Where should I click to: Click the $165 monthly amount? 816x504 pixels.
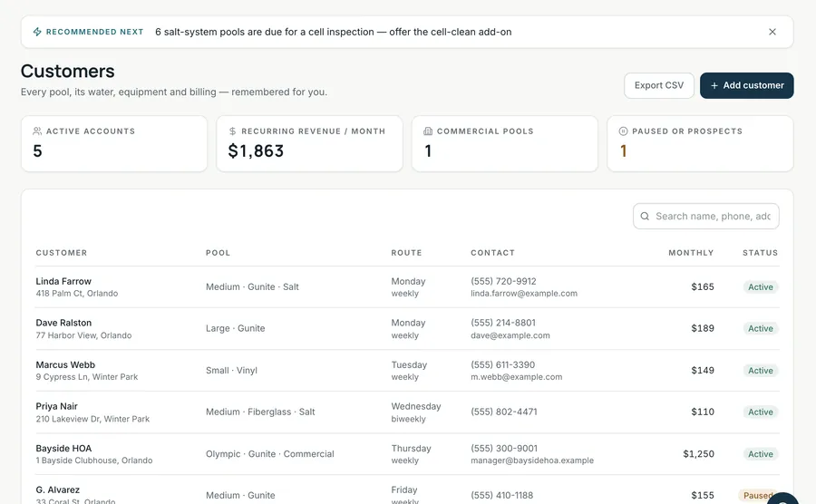pyautogui.click(x=703, y=287)
